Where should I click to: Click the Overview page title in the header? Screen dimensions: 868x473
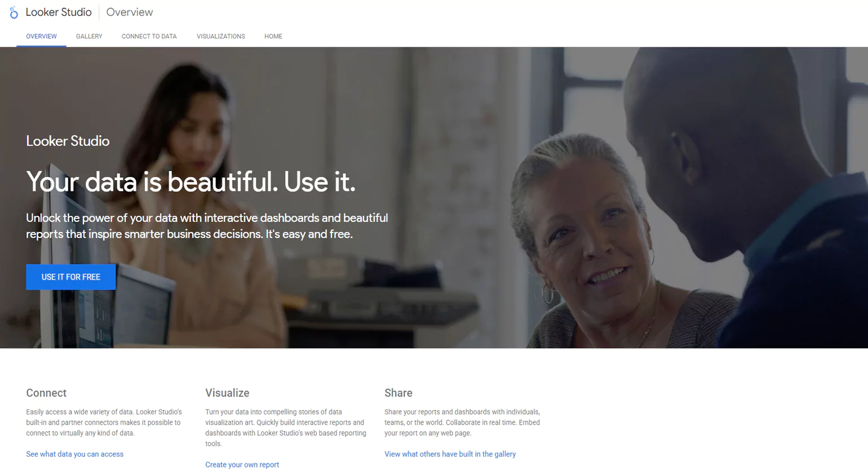click(x=130, y=12)
